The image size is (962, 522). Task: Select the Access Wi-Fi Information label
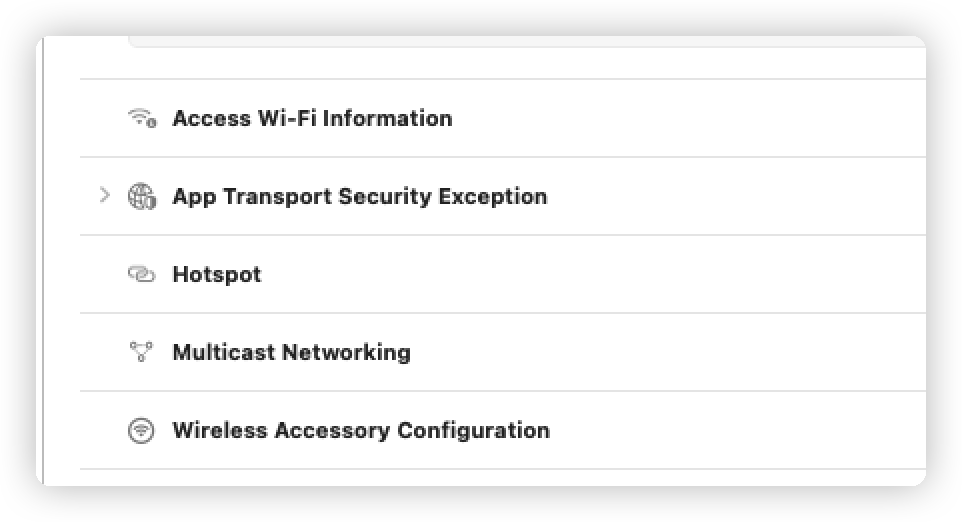tap(312, 118)
